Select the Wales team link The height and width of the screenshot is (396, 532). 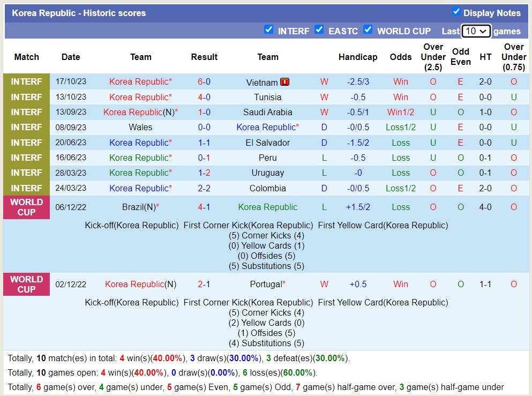(140, 128)
